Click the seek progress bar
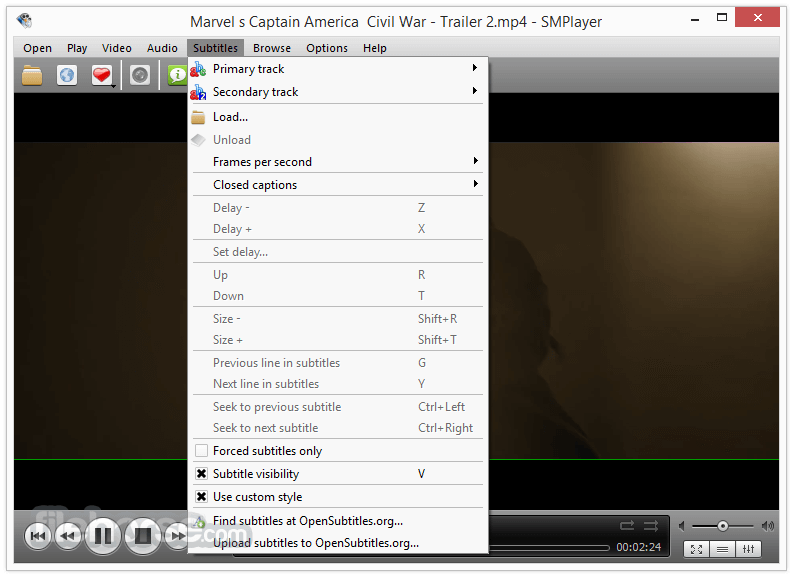 549,548
